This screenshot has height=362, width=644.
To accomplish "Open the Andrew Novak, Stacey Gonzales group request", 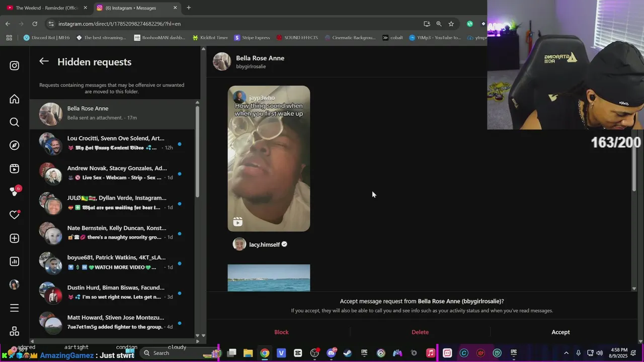I will click(112, 173).
